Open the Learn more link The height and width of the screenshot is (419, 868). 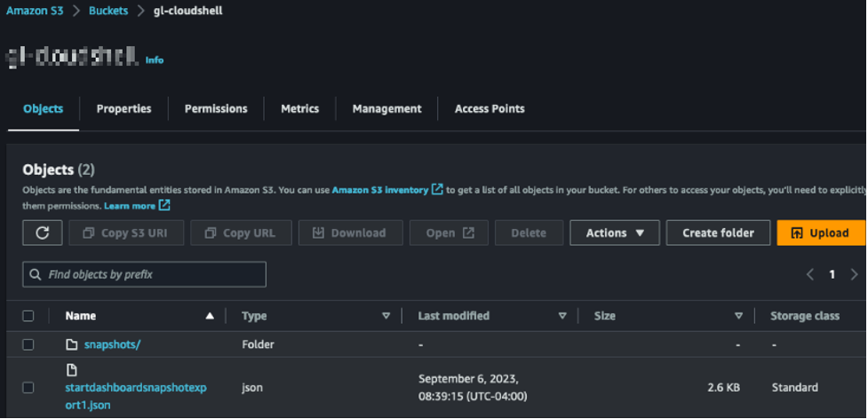pos(130,206)
